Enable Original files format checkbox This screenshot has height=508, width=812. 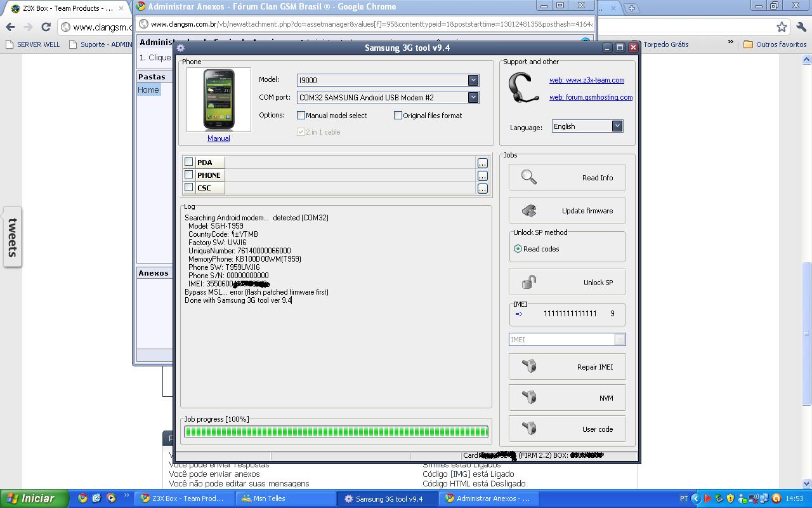pos(398,116)
